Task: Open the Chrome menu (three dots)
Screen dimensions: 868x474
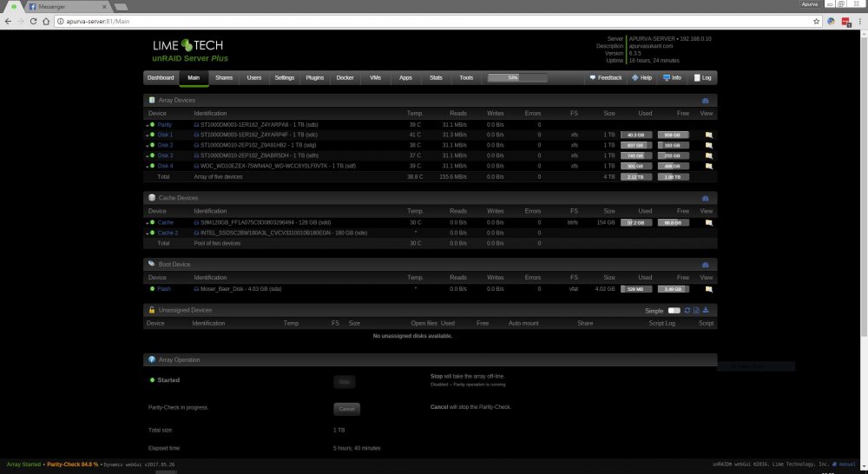Action: point(861,22)
